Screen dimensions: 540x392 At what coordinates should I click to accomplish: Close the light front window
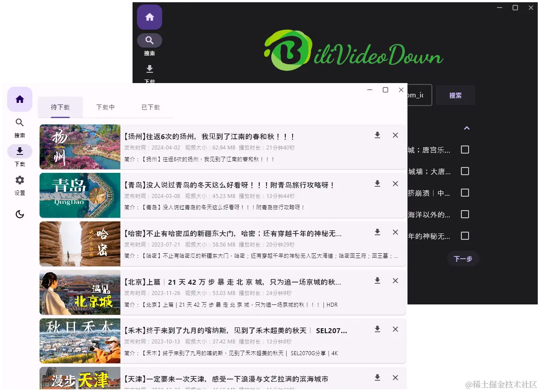point(401,90)
